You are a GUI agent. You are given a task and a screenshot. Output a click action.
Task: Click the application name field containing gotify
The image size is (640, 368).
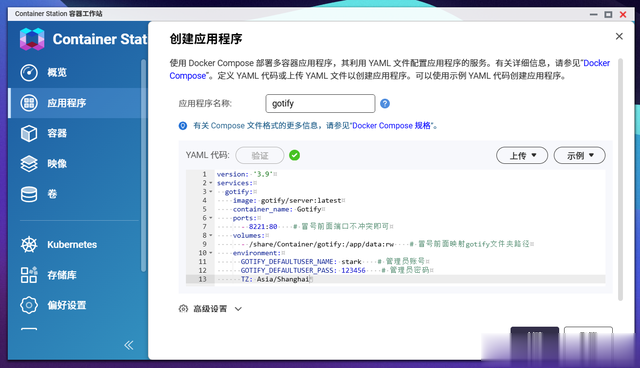320,104
